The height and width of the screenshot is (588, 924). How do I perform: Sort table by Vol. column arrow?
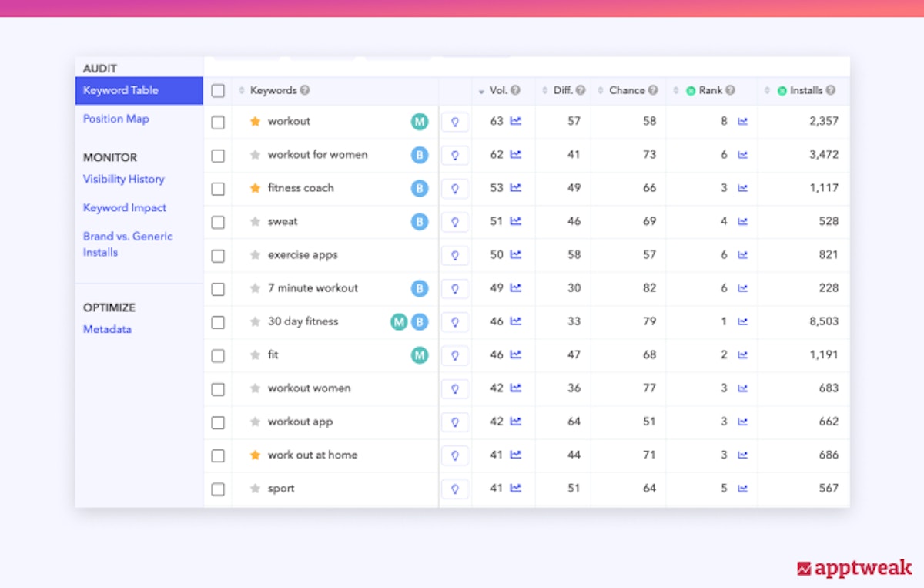pyautogui.click(x=481, y=91)
